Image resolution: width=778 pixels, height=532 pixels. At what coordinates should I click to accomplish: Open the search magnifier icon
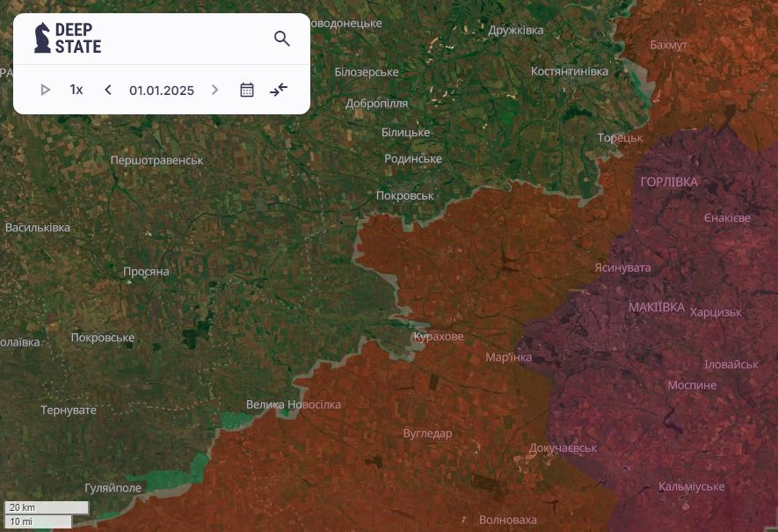[x=281, y=39]
